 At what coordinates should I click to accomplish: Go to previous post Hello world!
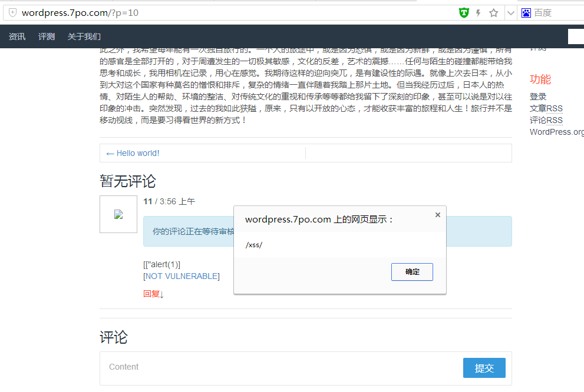(133, 153)
